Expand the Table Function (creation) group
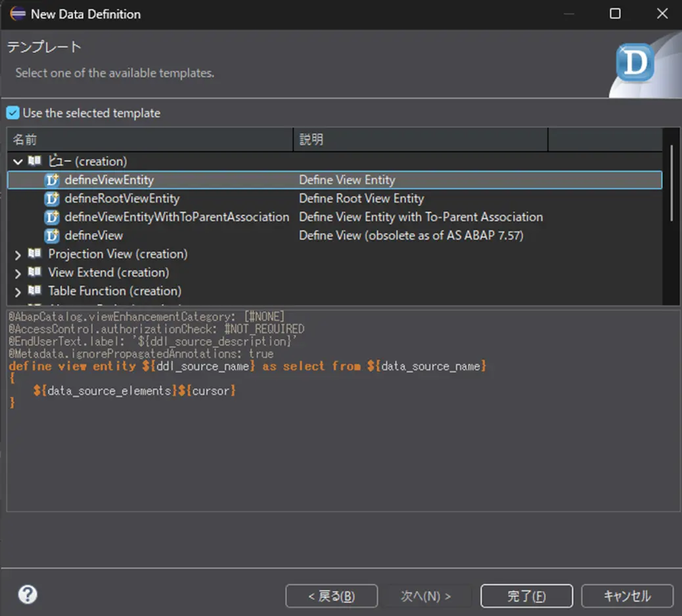682x616 pixels. pos(17,292)
